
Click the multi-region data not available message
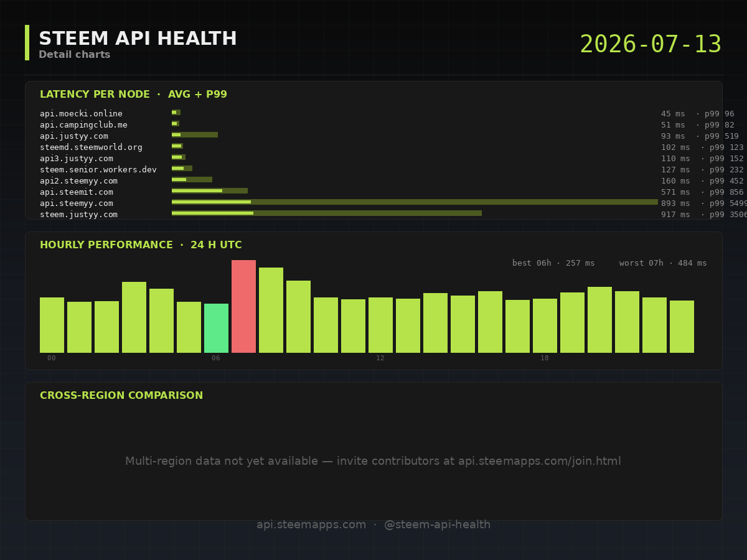(374, 461)
